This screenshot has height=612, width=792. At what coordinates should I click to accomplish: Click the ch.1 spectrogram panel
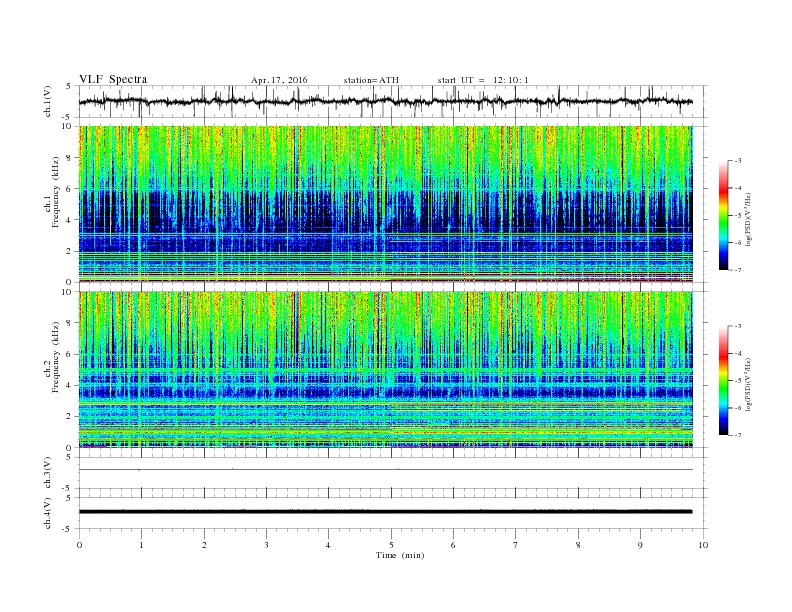[x=386, y=204]
